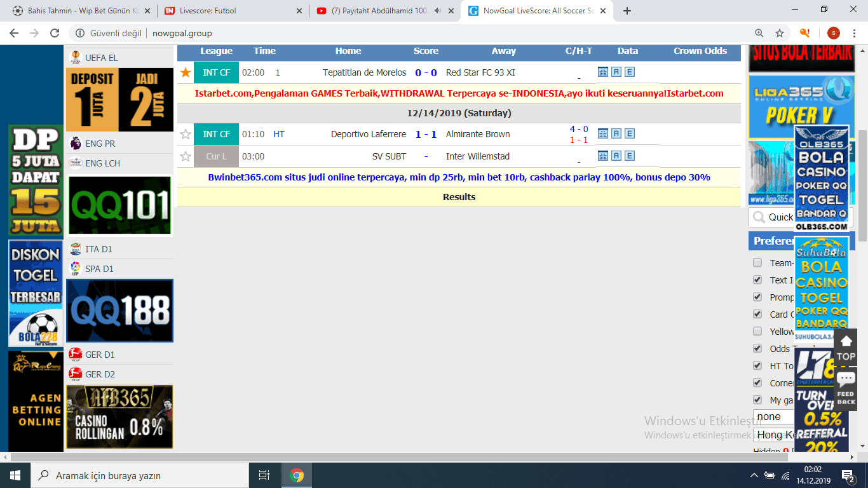This screenshot has width=868, height=488.
Task: Open the Chrome three-dot menu
Action: 854,33
